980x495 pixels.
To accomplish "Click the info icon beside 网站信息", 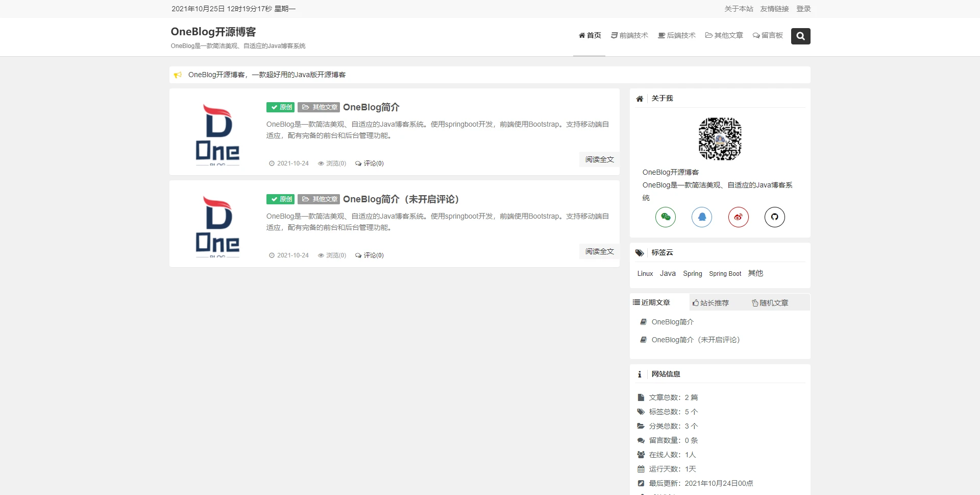I will coord(640,374).
